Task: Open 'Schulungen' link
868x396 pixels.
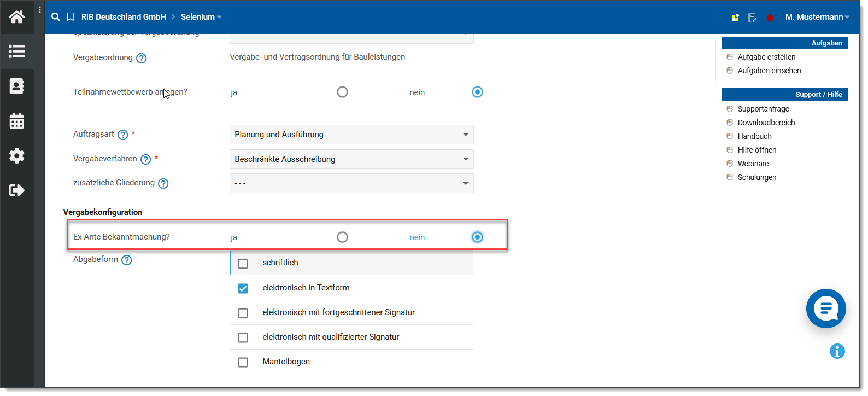Action: [x=756, y=177]
